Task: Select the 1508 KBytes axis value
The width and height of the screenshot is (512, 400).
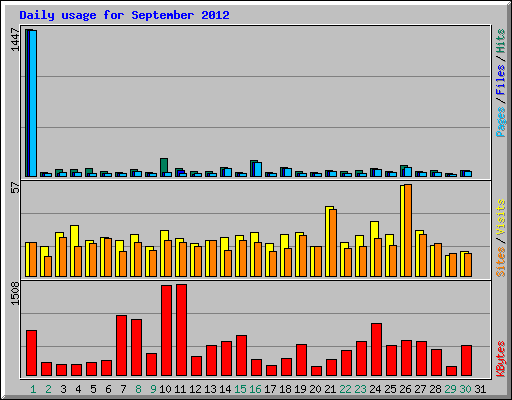Action: pos(15,293)
